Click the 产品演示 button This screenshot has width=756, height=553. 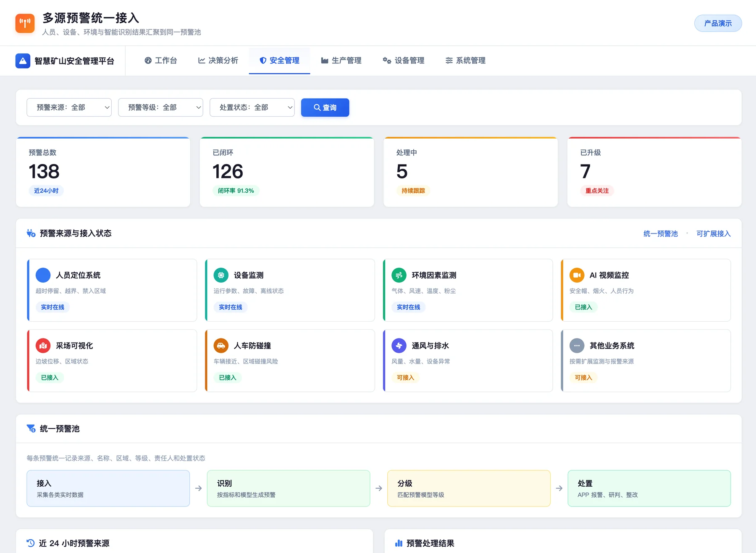718,24
